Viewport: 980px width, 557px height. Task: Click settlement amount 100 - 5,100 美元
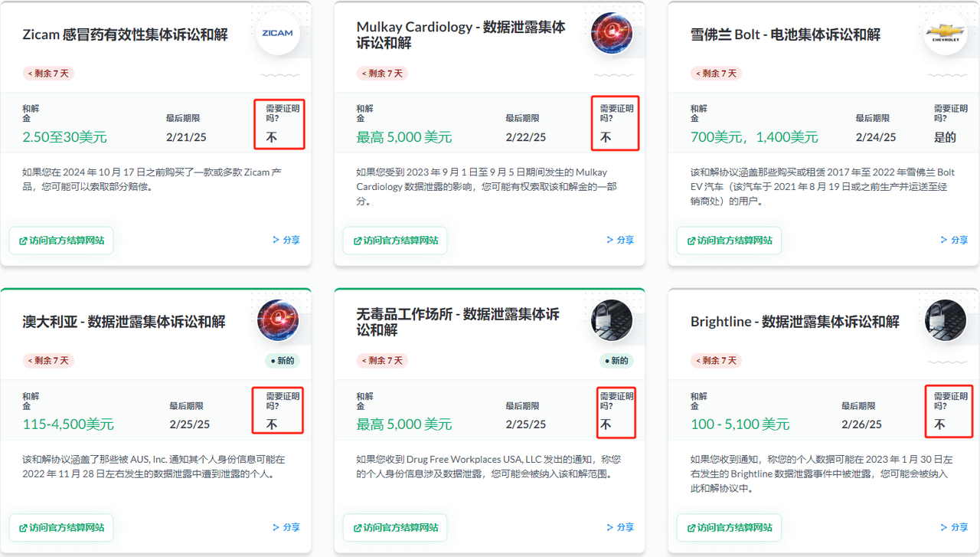click(740, 424)
